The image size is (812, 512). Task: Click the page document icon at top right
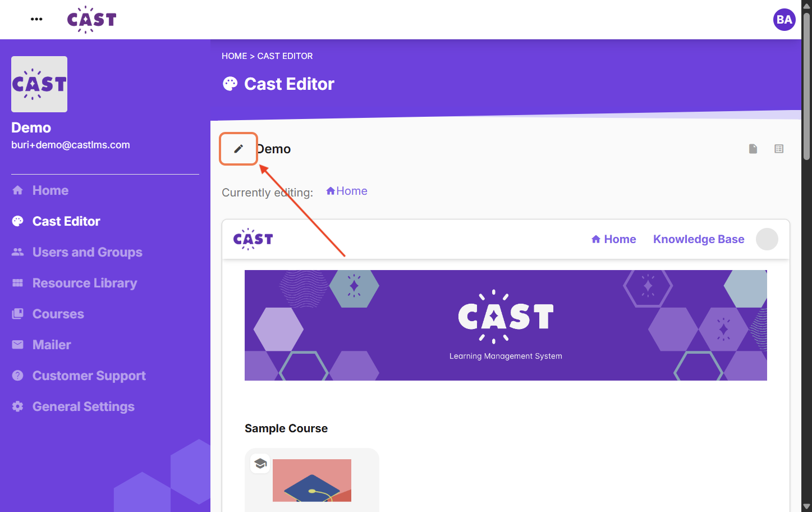point(753,149)
